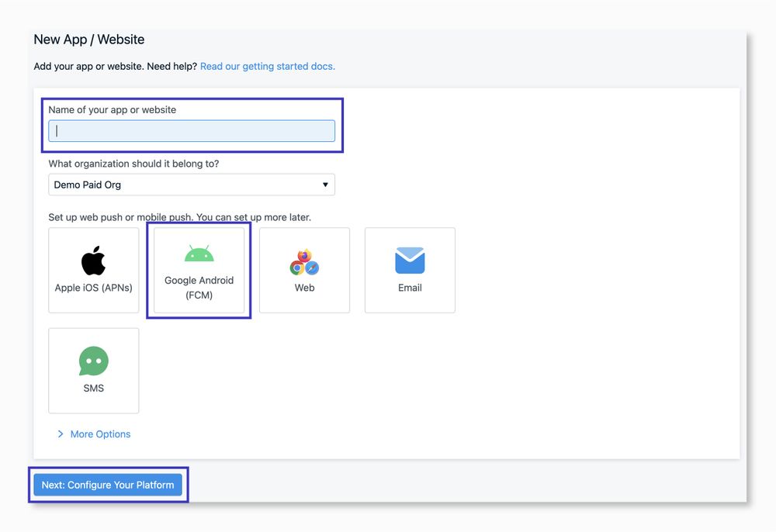
Task: Focus the app or website name field
Action: (x=192, y=131)
